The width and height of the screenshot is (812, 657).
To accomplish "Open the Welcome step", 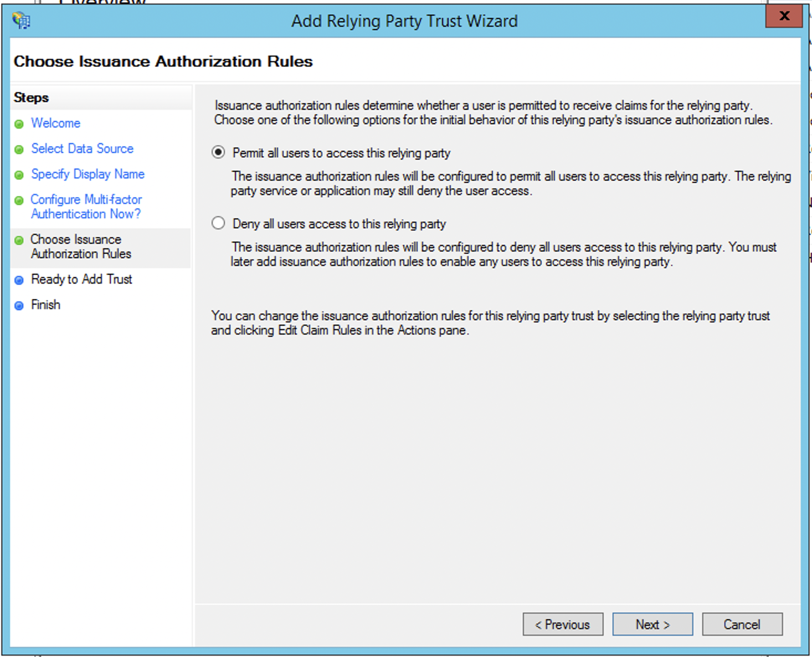I will tap(55, 123).
